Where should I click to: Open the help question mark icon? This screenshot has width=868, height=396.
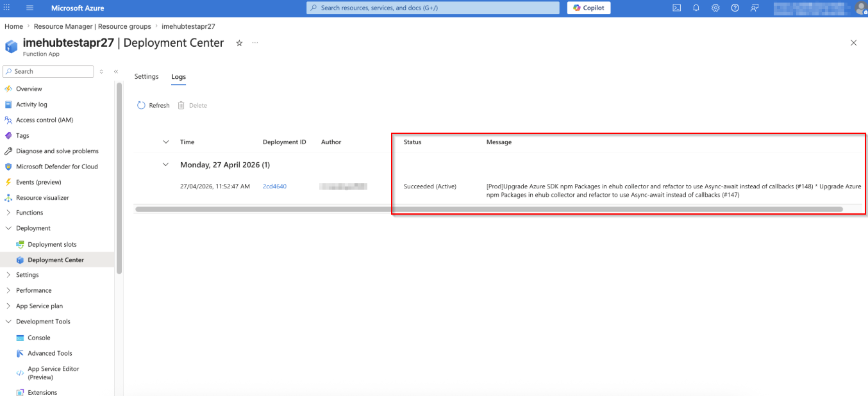735,8
